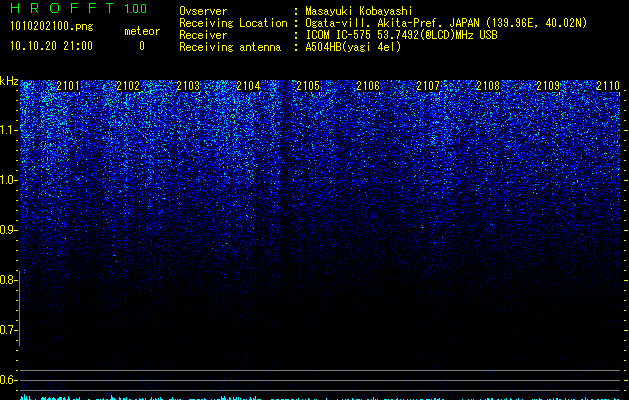The image size is (629, 400).
Task: Click the 0.6 kHz axis label
Action: (x=8, y=380)
